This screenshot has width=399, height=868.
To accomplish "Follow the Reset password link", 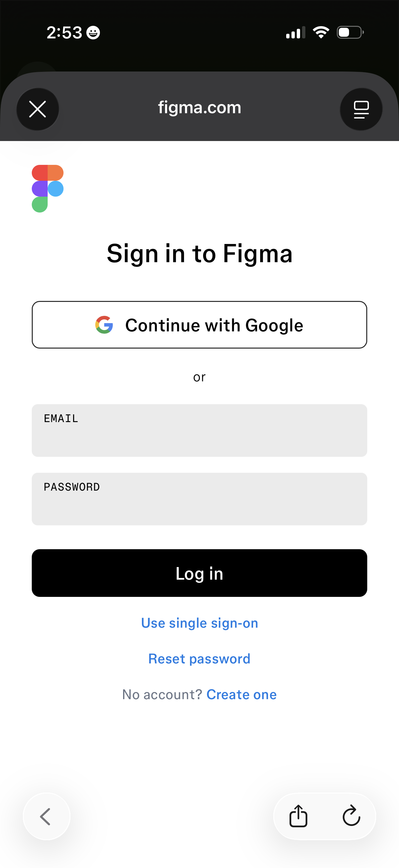I will (199, 659).
